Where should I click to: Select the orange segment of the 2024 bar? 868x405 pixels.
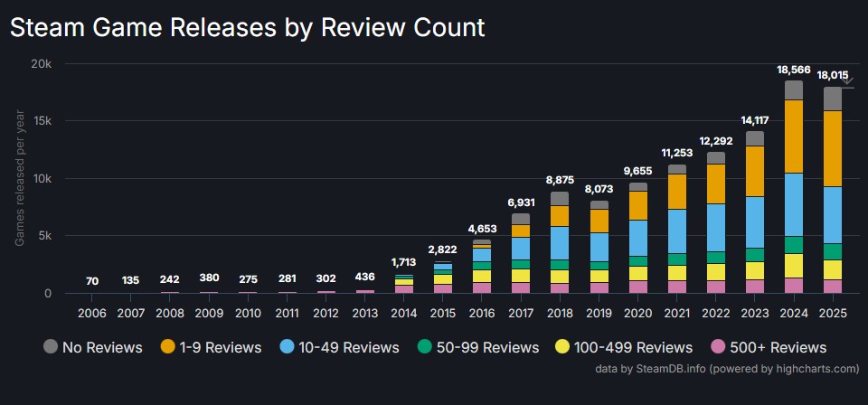click(x=793, y=136)
